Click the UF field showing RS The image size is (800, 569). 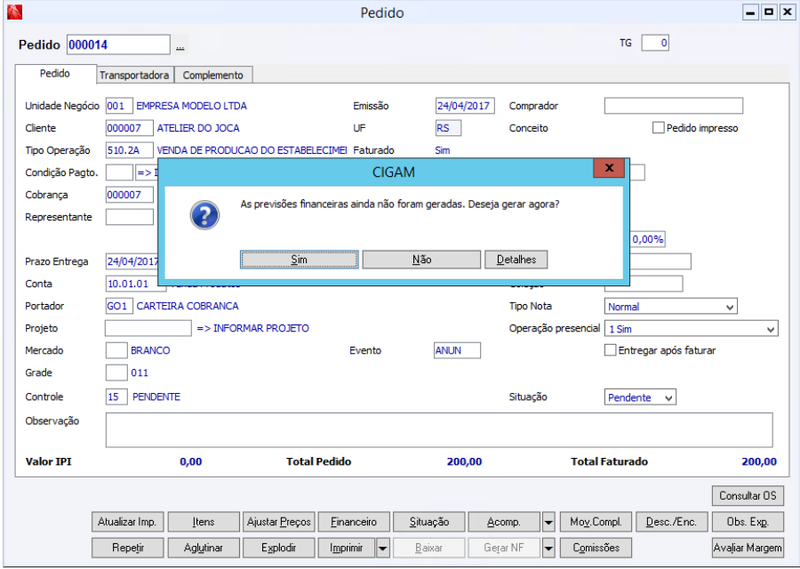[448, 128]
